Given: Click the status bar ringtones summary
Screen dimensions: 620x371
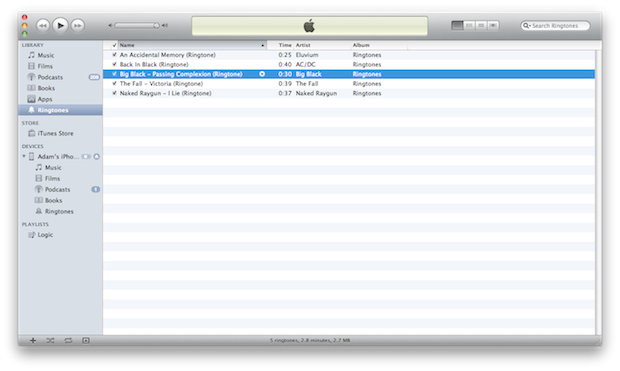Looking at the screenshot, I should [310, 340].
